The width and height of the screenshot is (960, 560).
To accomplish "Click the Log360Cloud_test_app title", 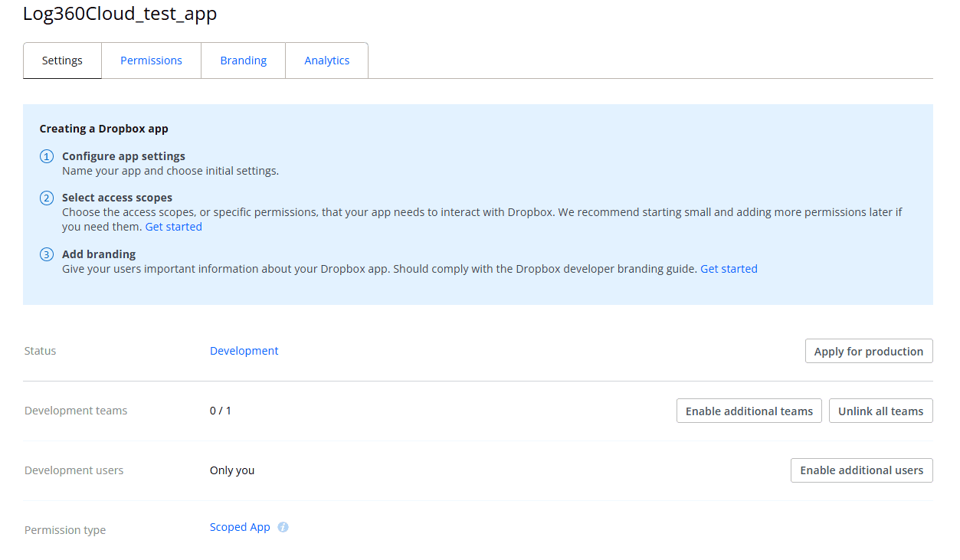I will point(120,14).
